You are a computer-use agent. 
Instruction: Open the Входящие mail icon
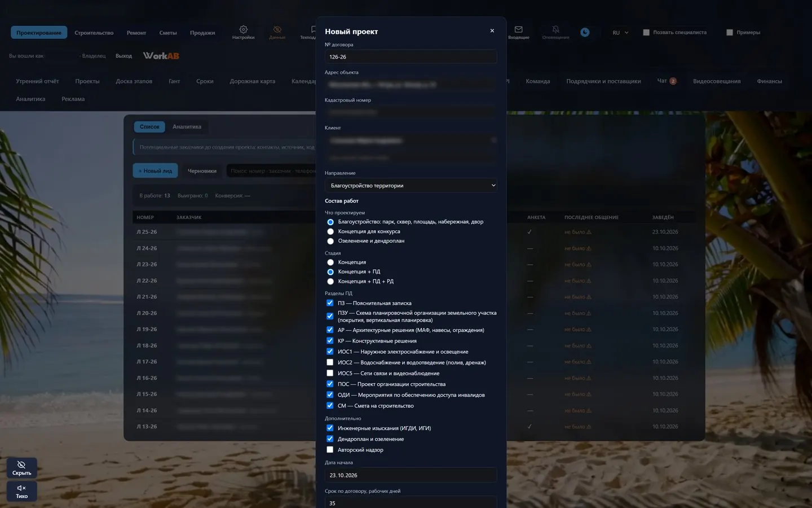click(x=519, y=32)
